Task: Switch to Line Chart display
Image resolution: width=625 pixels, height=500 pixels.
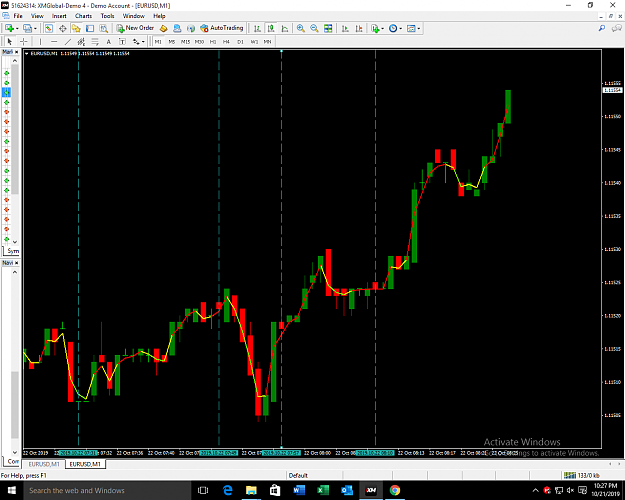Action: coord(285,28)
